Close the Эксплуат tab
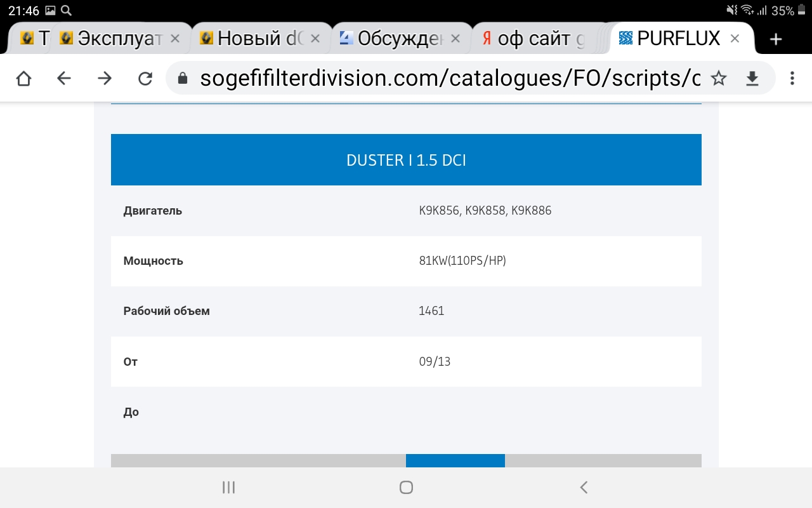Viewport: 812px width, 508px height. click(x=176, y=39)
